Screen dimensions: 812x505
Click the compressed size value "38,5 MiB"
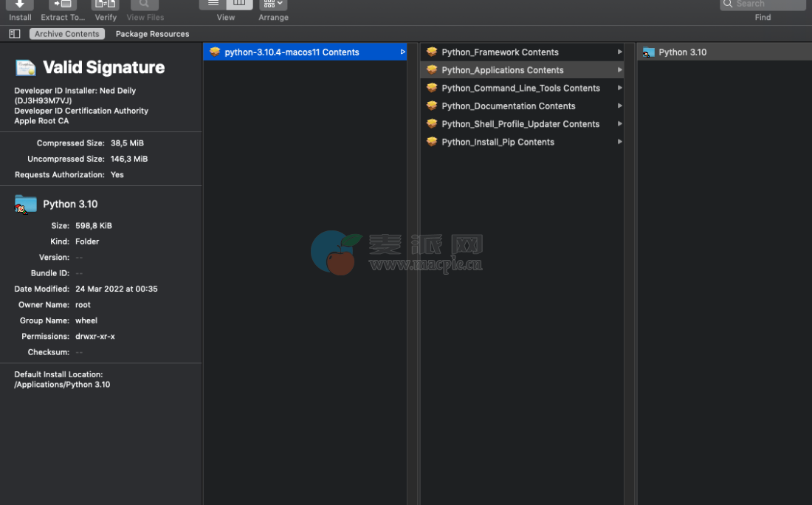click(x=128, y=143)
